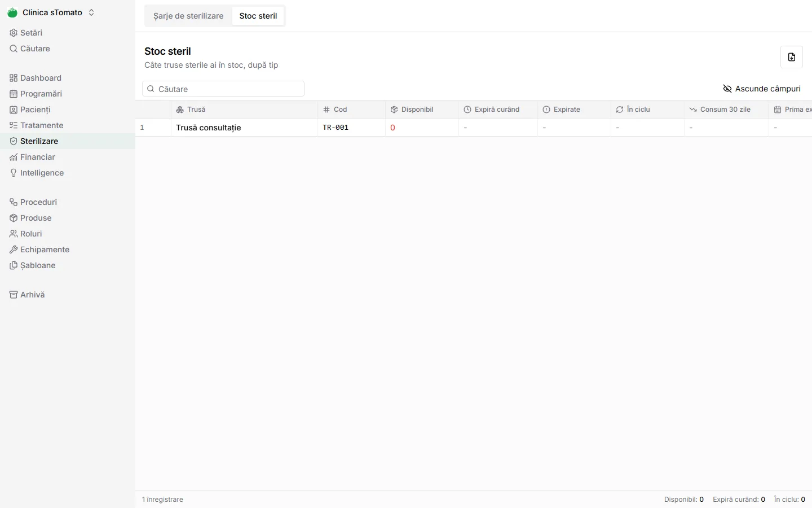Click the Expiră curând column header
The width and height of the screenshot is (812, 508).
point(498,110)
